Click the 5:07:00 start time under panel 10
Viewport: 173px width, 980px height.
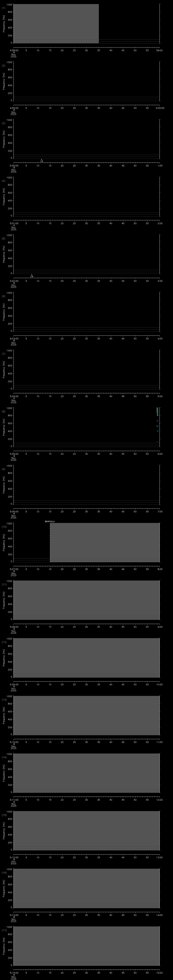(14, 569)
